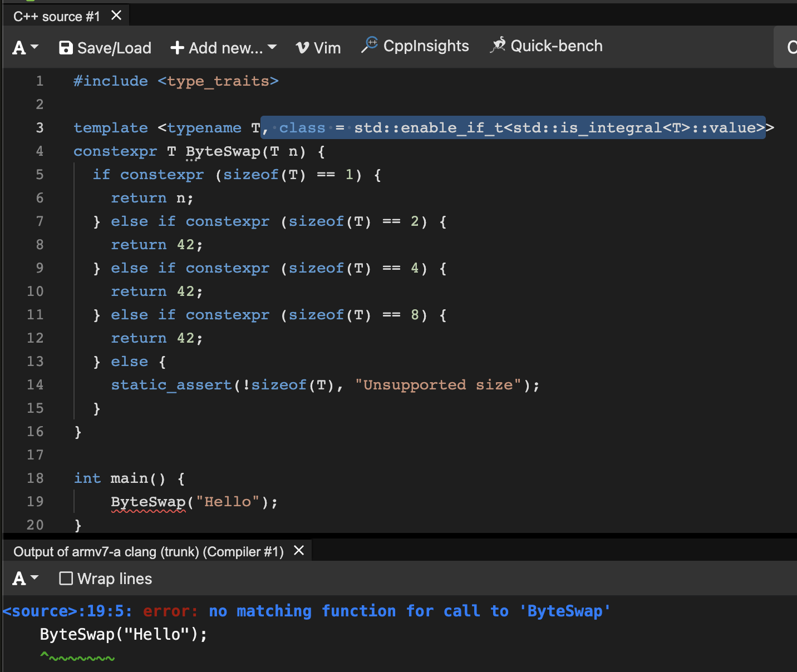
Task: Click the plus icon of Add new
Action: point(177,48)
